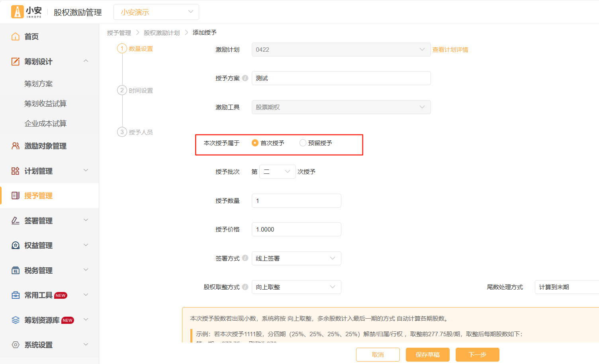The width and height of the screenshot is (599, 364).
Task: Click the 签署管理 pen icon
Action: click(x=16, y=221)
